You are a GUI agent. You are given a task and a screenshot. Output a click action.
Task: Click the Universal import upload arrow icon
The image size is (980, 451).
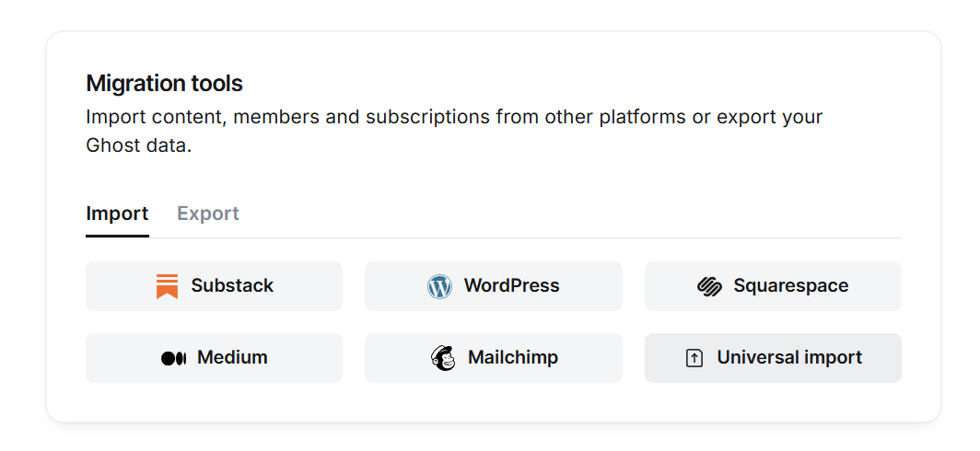pos(694,358)
